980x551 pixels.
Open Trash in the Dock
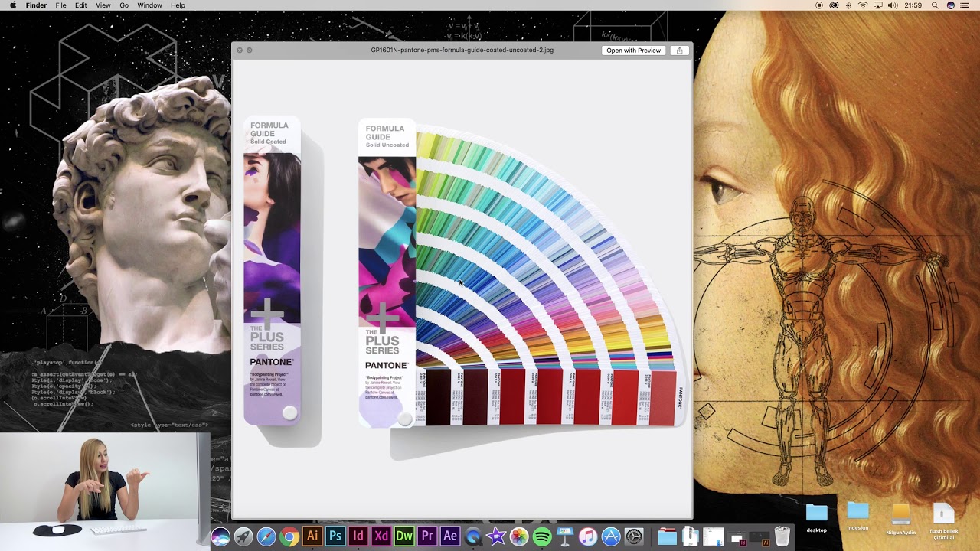tap(782, 536)
